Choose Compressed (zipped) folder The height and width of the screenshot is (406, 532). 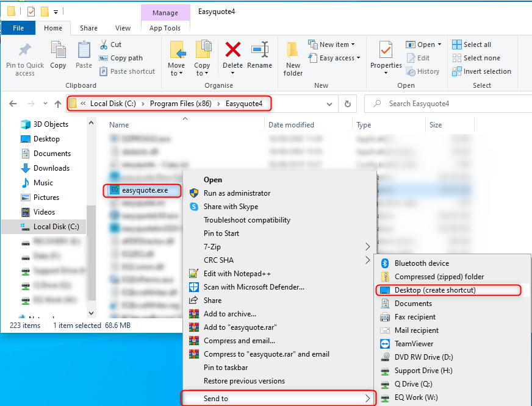439,277
